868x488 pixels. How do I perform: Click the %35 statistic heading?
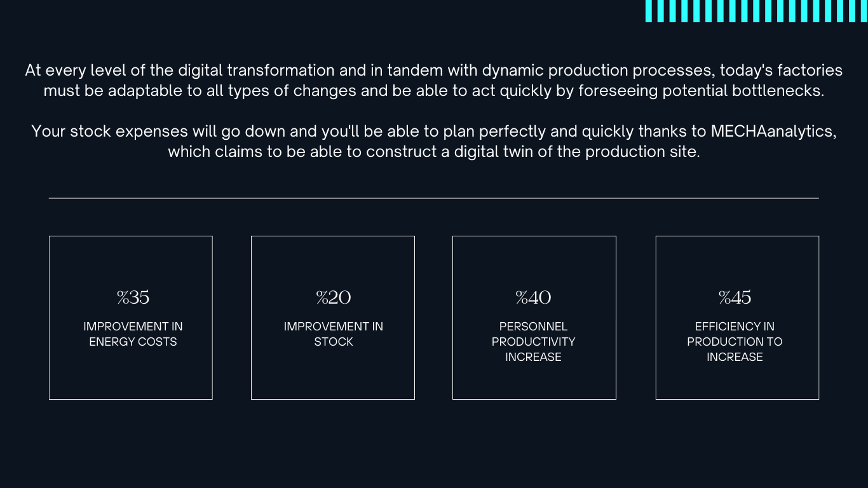pyautogui.click(x=133, y=297)
